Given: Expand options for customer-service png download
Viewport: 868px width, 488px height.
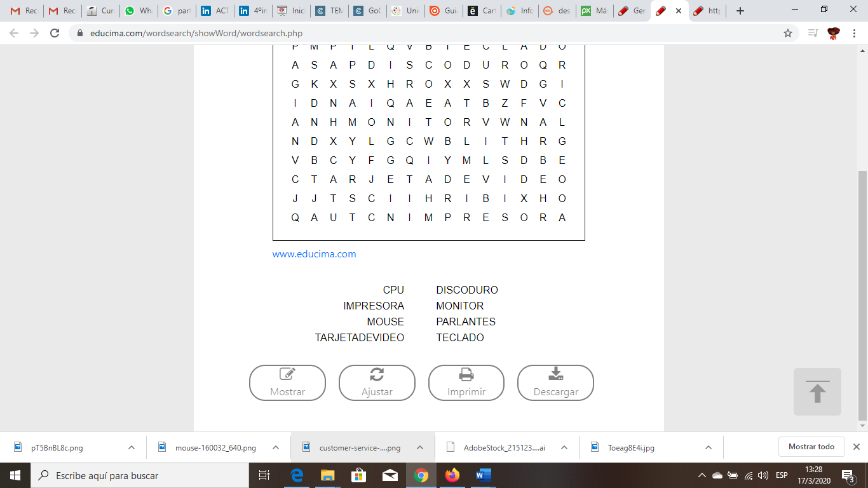Looking at the screenshot, I should (x=420, y=447).
